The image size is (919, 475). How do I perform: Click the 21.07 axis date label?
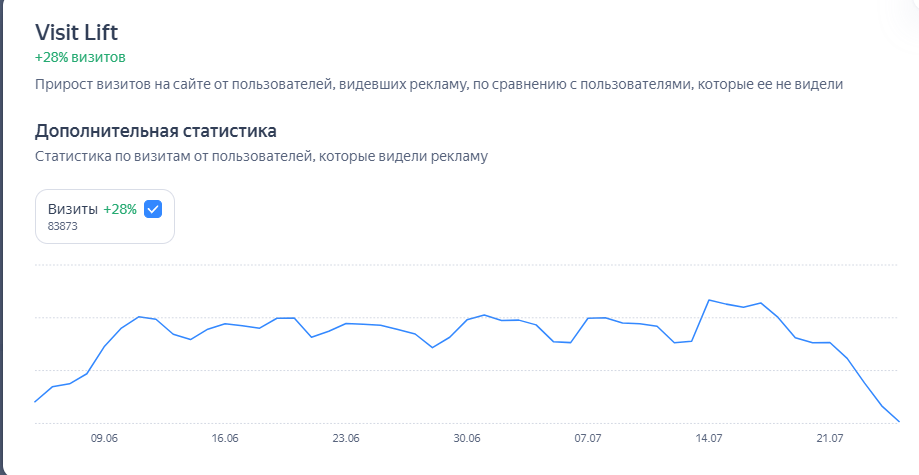pyautogui.click(x=830, y=438)
